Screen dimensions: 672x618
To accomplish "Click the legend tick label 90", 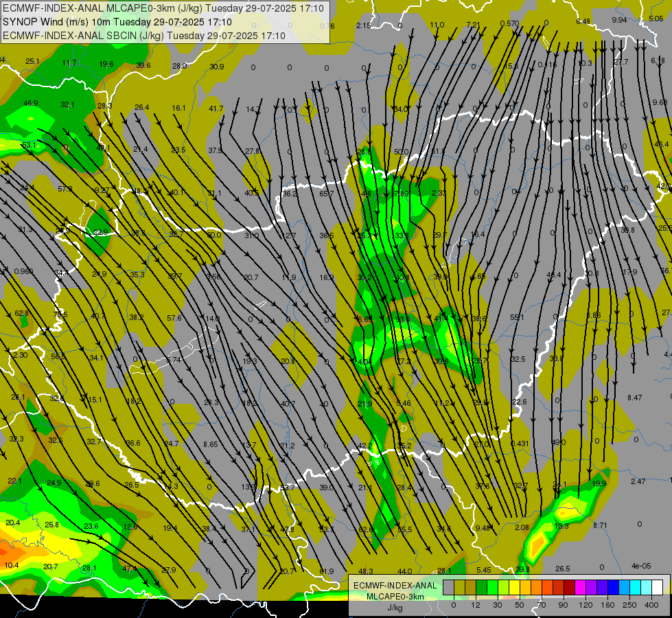I will (x=563, y=605).
